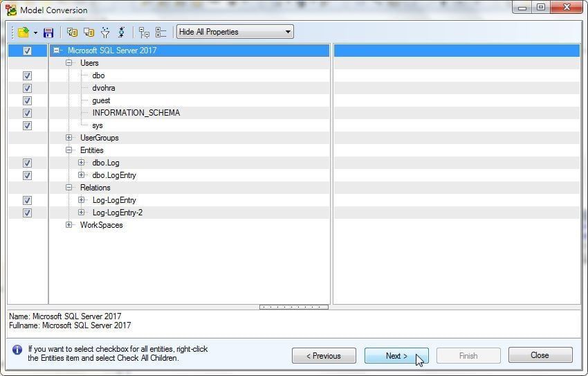This screenshot has width=588, height=376.
Task: Select the WorkSpaces tree label
Action: click(x=101, y=225)
